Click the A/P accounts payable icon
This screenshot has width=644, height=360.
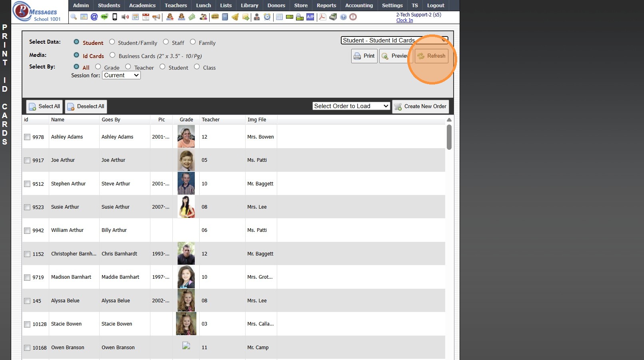310,17
